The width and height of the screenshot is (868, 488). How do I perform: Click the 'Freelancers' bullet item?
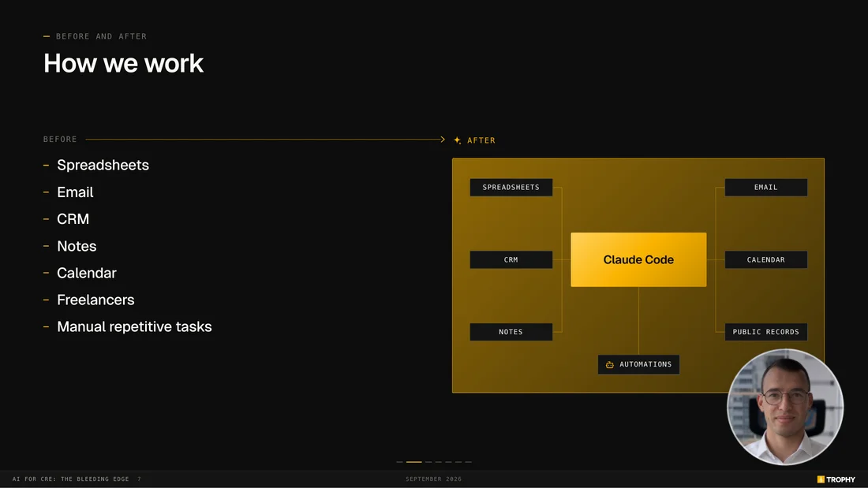(95, 300)
